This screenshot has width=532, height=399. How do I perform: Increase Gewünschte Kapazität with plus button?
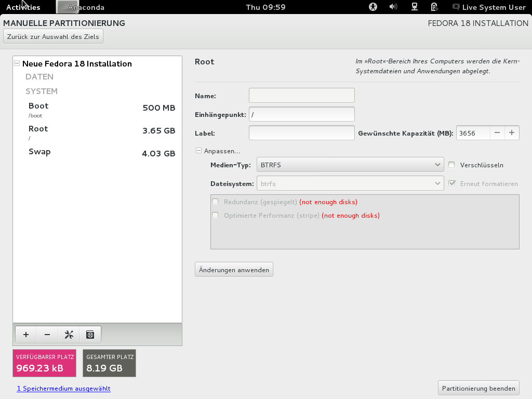tap(512, 133)
